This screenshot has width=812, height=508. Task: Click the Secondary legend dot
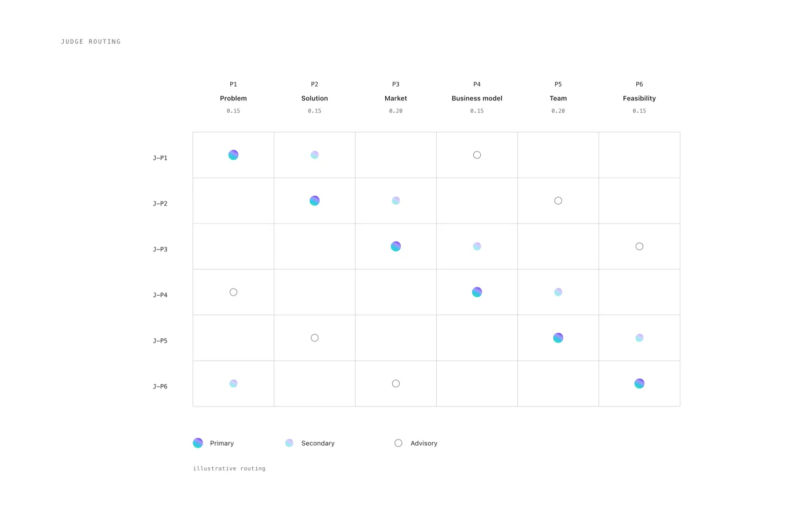[289, 443]
